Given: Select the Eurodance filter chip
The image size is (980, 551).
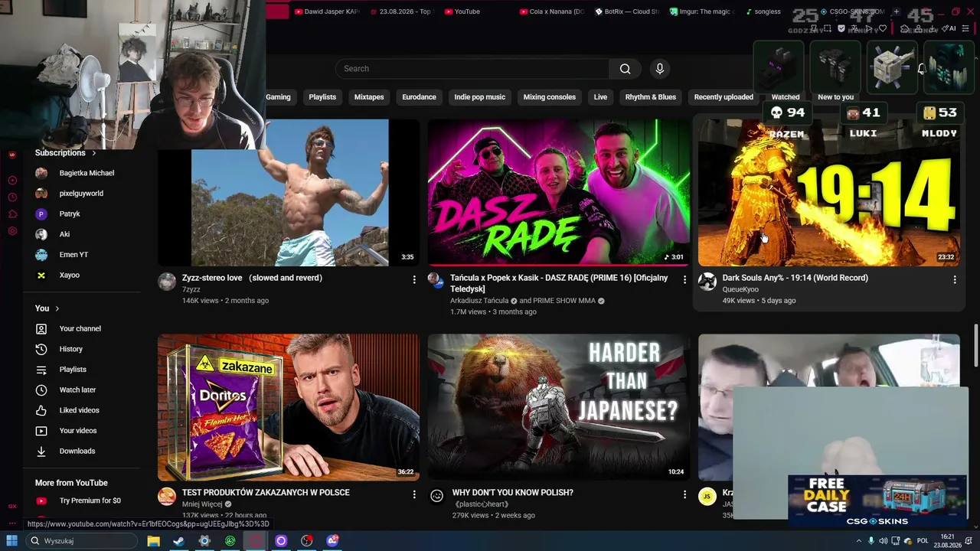Looking at the screenshot, I should click(x=419, y=97).
